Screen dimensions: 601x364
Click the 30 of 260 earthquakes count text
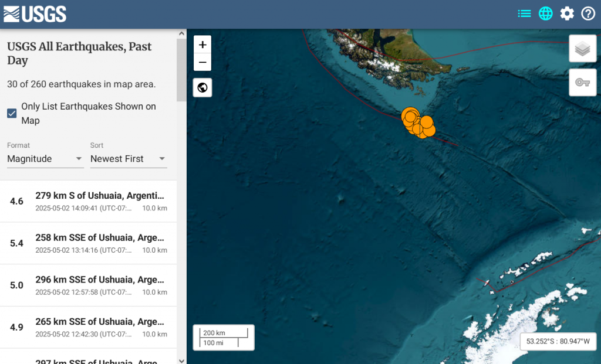[x=81, y=84]
